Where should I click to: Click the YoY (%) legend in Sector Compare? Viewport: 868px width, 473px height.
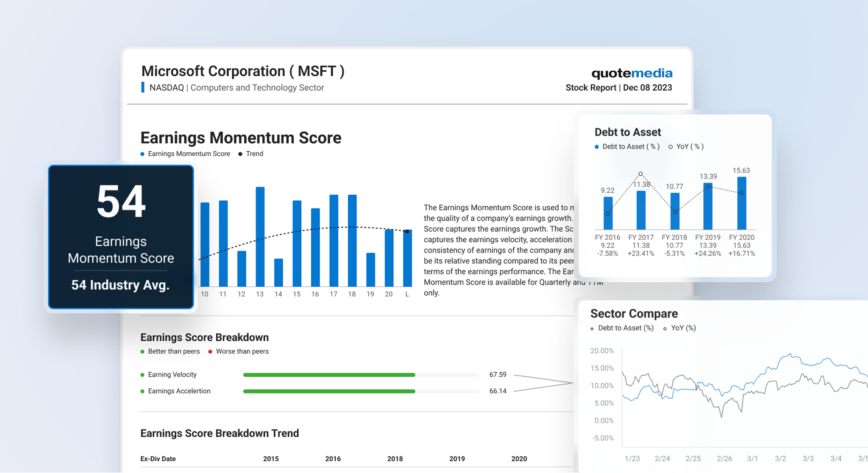pyautogui.click(x=680, y=328)
